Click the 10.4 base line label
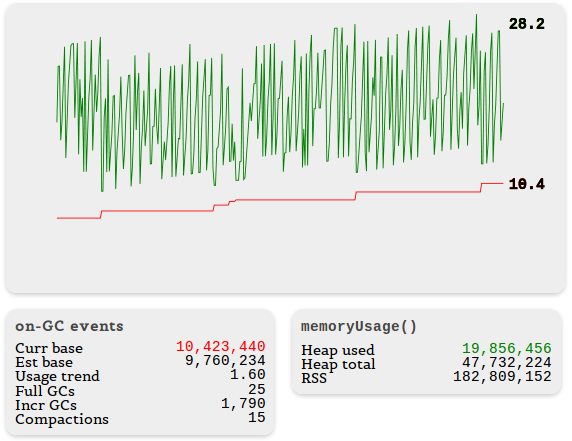 click(526, 184)
